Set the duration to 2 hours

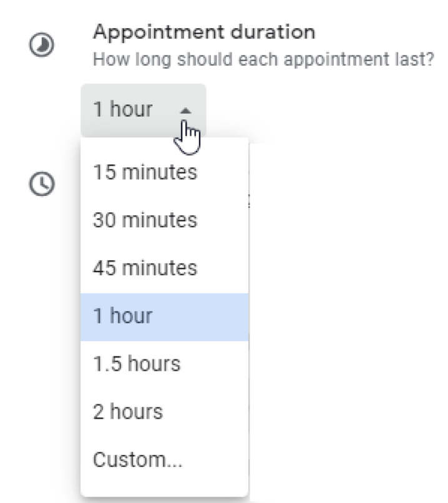[127, 412]
